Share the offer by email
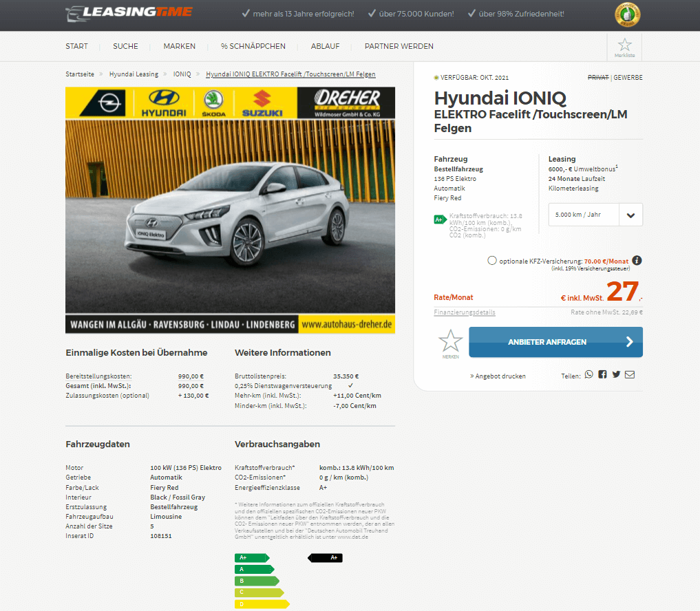This screenshot has width=700, height=611. coord(630,374)
